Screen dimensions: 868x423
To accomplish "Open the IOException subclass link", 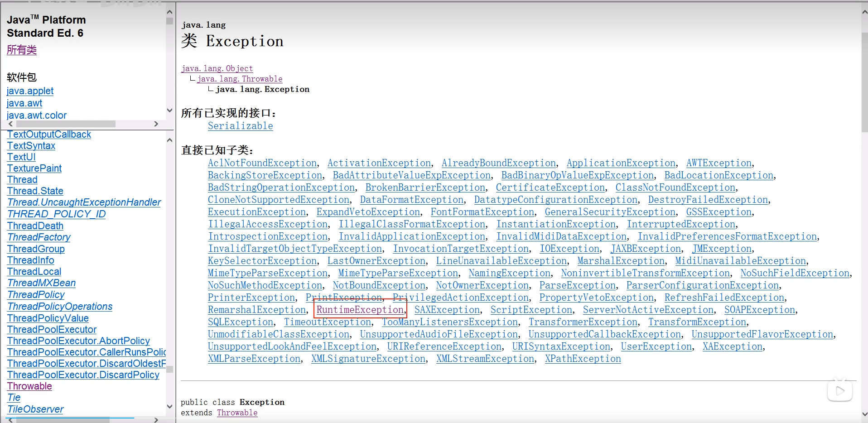I will tap(569, 249).
